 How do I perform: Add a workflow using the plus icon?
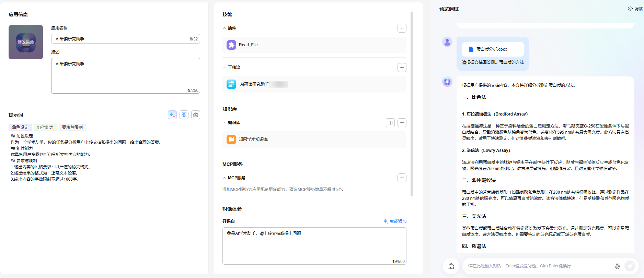click(x=402, y=68)
